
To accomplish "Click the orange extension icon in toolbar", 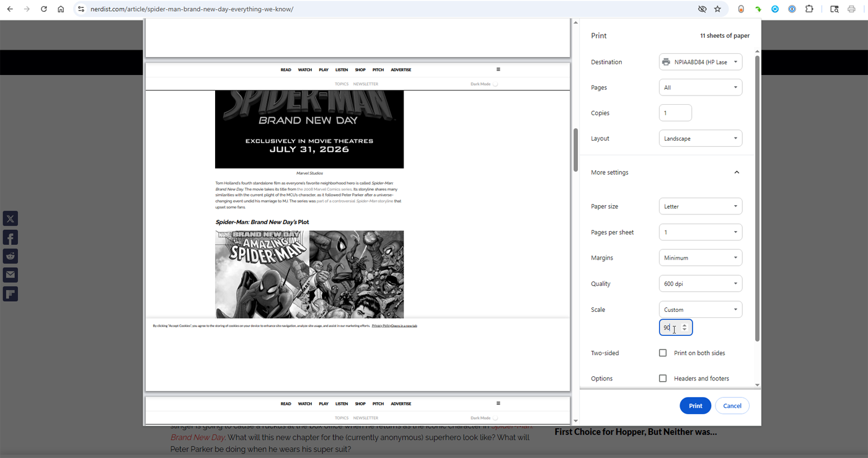I will tap(741, 9).
